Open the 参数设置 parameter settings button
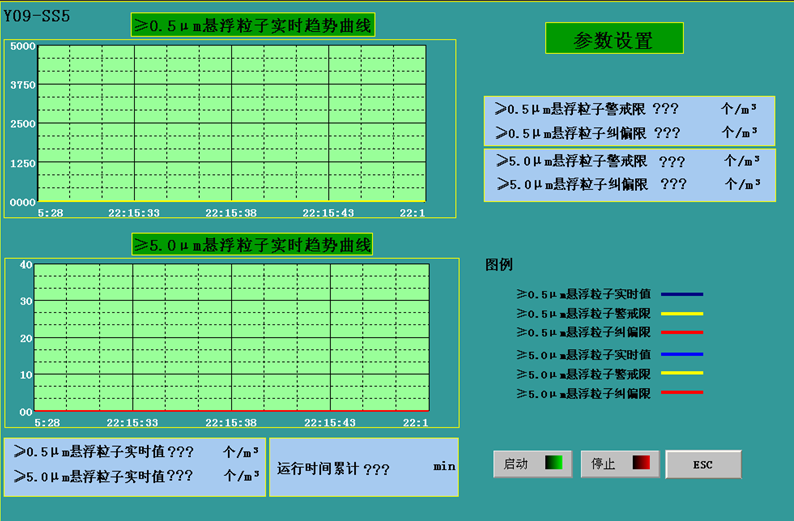This screenshot has width=794, height=521. click(x=614, y=38)
